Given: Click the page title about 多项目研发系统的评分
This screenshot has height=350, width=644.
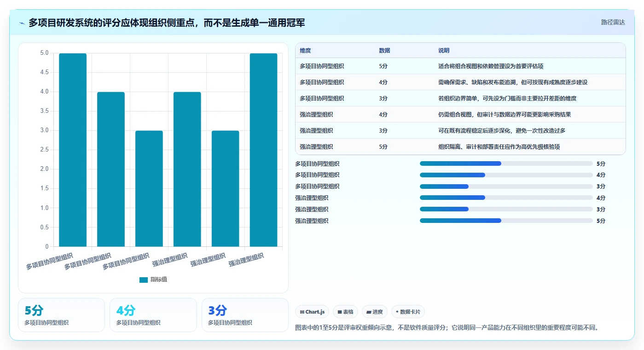Looking at the screenshot, I should point(167,23).
